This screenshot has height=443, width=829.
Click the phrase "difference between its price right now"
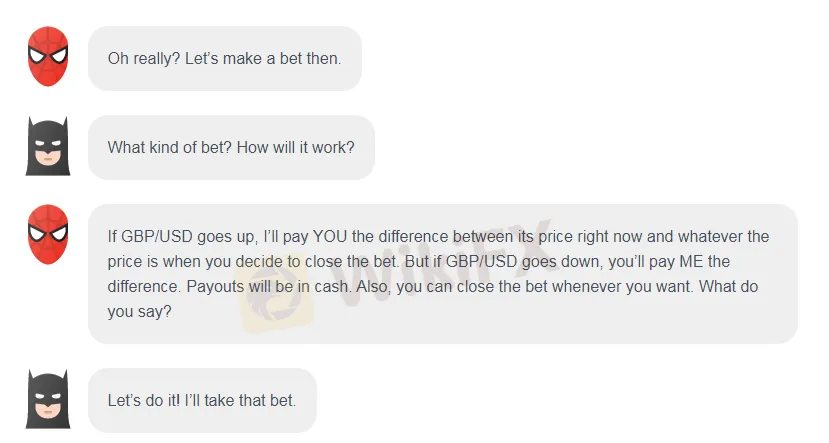(513, 237)
